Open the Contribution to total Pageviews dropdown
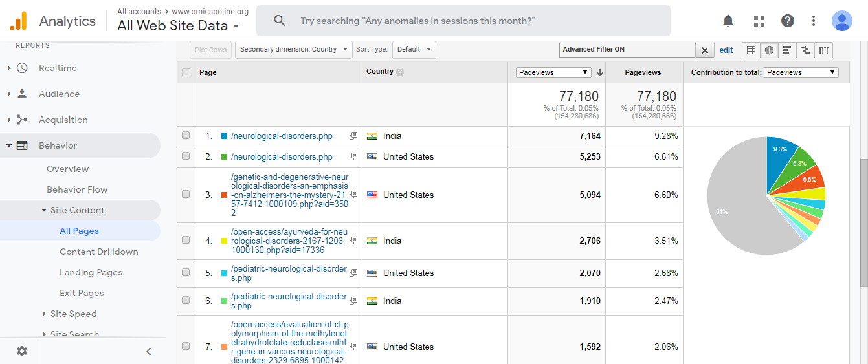Screen dimensions: 868x364 point(801,72)
